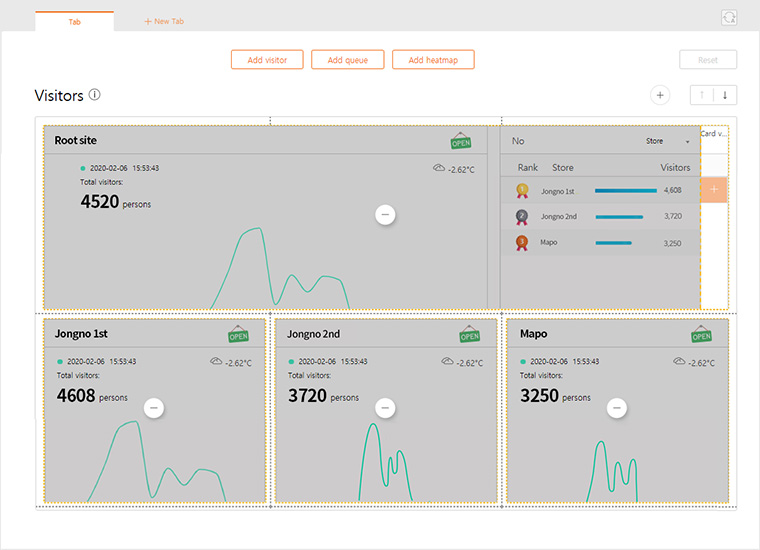Click the 4520 persons total on Root site

[x=115, y=202]
